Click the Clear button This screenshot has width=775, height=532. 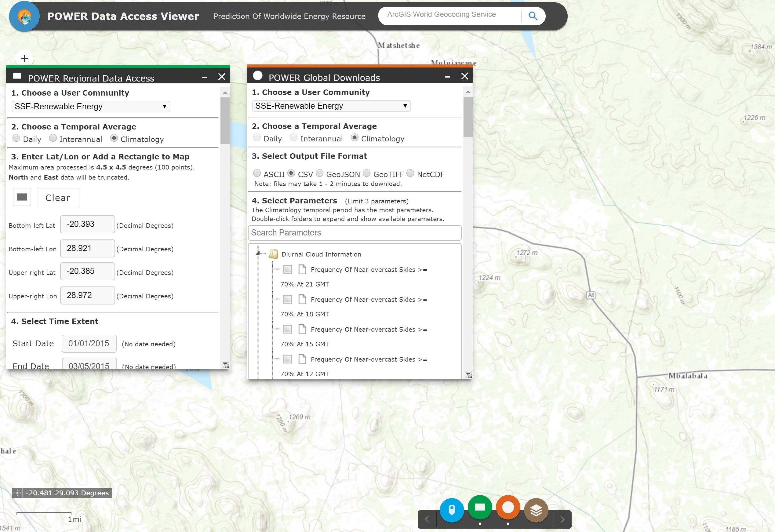[58, 198]
